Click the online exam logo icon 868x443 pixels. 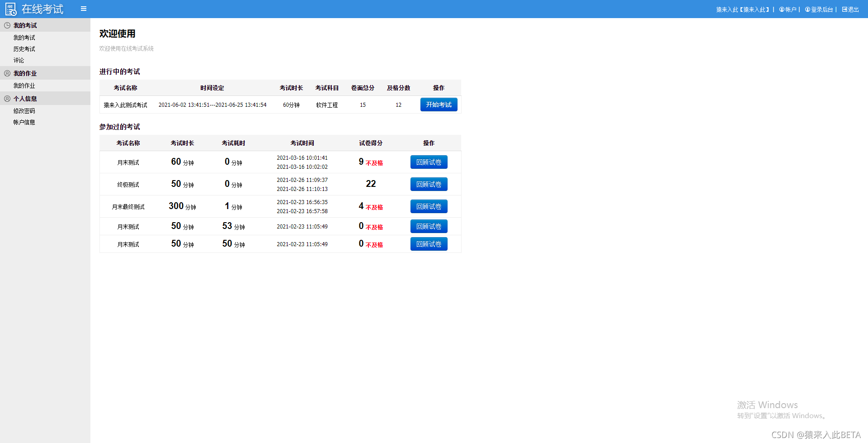(x=11, y=9)
